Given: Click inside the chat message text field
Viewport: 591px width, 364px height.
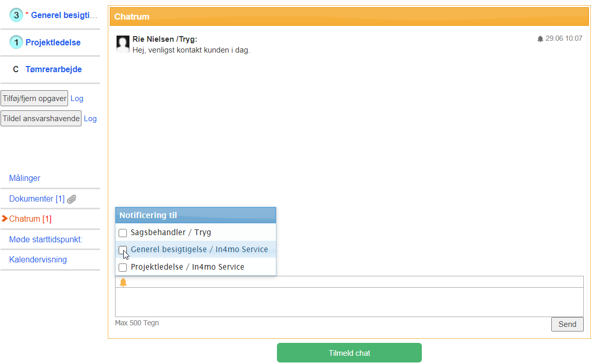Looking at the screenshot, I should click(x=349, y=302).
